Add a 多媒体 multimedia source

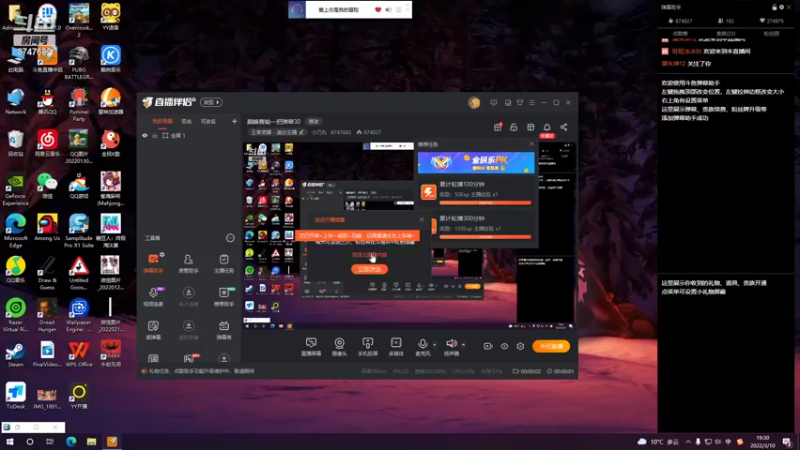(396, 346)
